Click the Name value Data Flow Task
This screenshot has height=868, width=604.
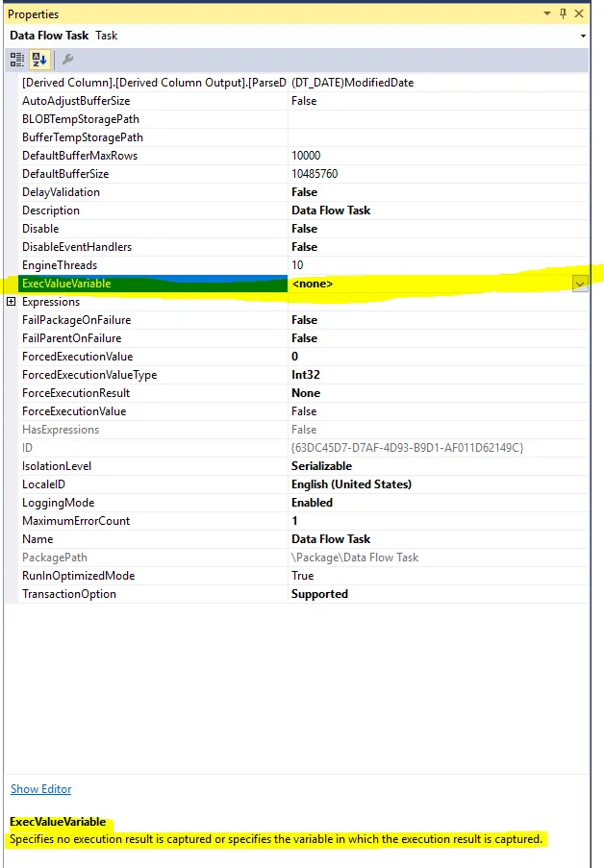331,539
